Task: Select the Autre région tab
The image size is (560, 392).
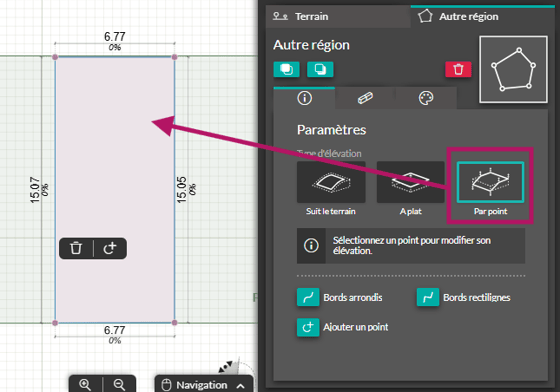Action: point(482,16)
